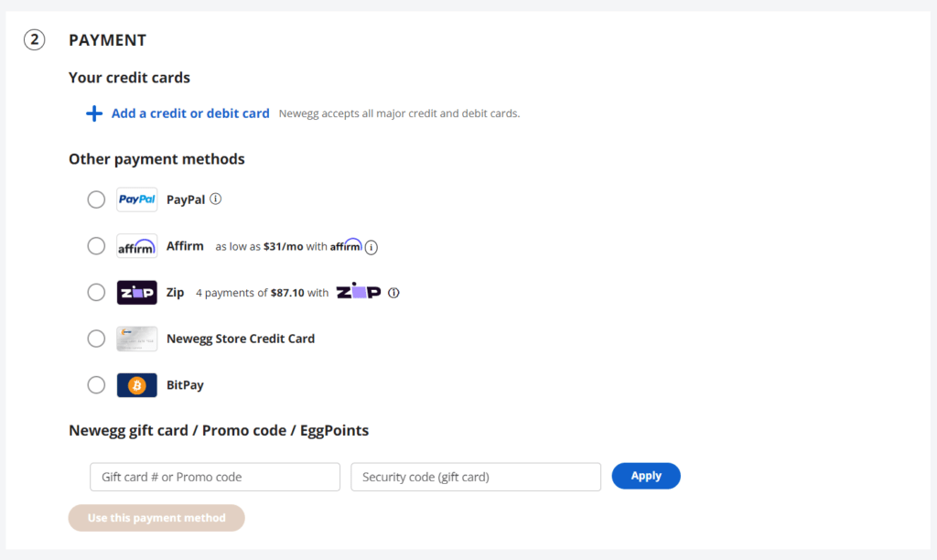The width and height of the screenshot is (937, 560).
Task: Select the PayPal radio button
Action: [96, 199]
